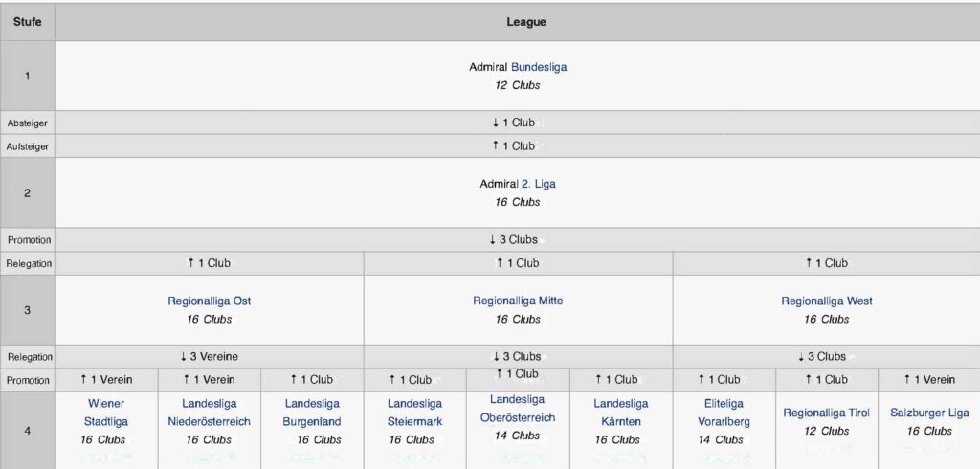Visit the Landesliga Oberösterreich link
Screen dimensions: 980x469
coord(517,409)
